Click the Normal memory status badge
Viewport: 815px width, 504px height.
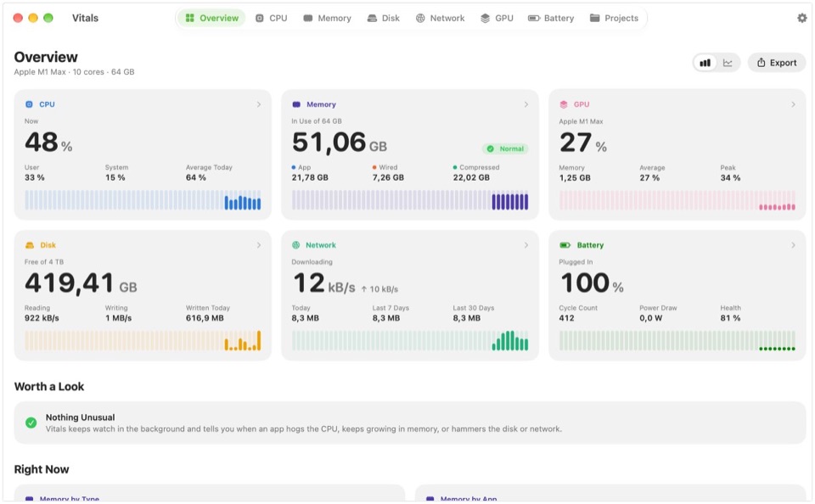coord(505,148)
